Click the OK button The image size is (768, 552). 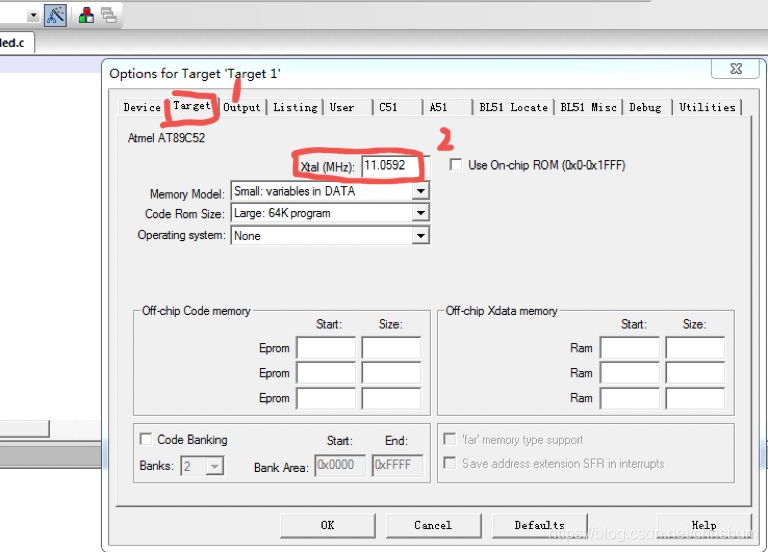click(328, 526)
